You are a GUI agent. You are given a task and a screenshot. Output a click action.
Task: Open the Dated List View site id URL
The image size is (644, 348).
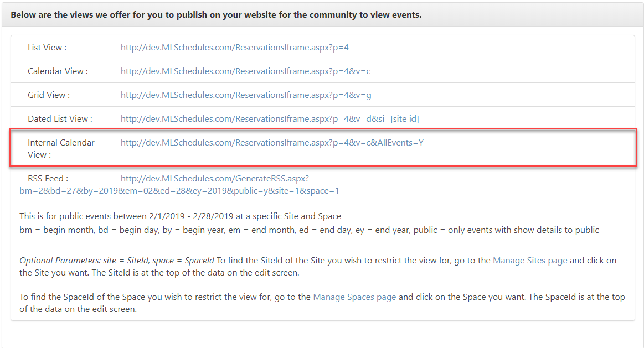tap(270, 119)
